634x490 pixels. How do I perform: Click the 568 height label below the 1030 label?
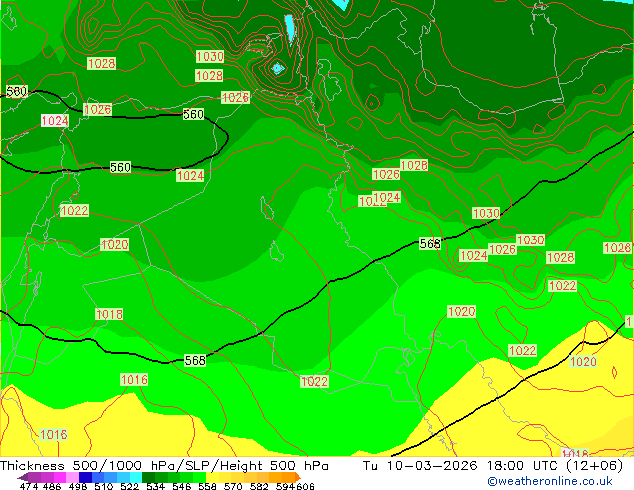pos(430,243)
